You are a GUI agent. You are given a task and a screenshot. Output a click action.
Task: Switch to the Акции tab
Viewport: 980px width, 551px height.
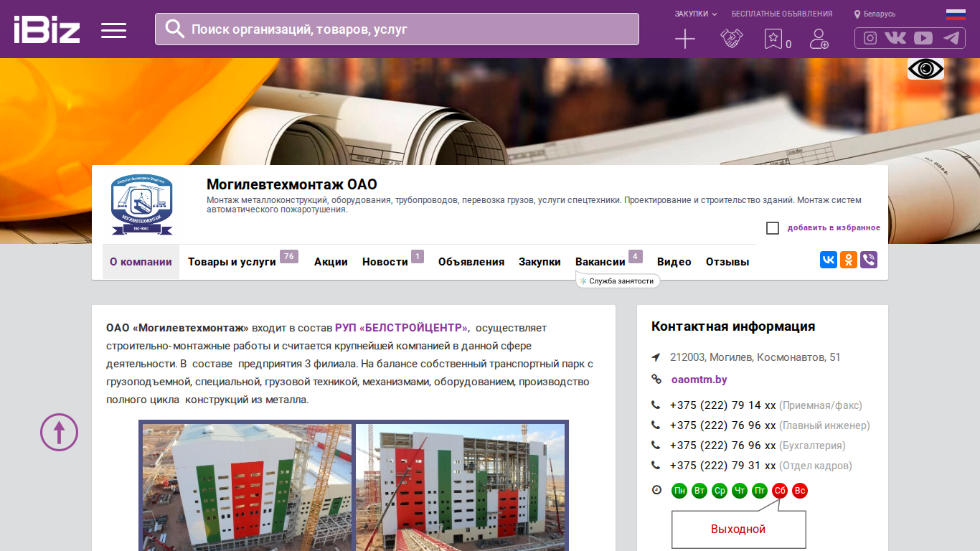(331, 262)
